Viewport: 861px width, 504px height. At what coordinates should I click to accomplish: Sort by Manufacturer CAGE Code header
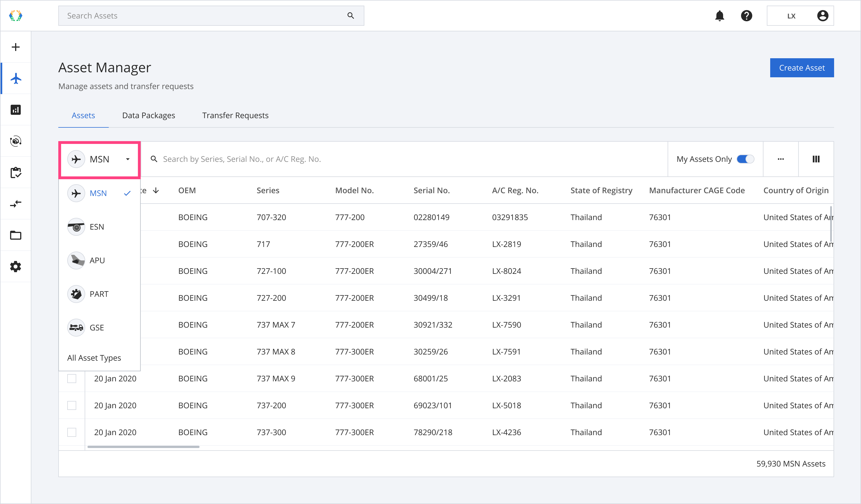click(697, 190)
